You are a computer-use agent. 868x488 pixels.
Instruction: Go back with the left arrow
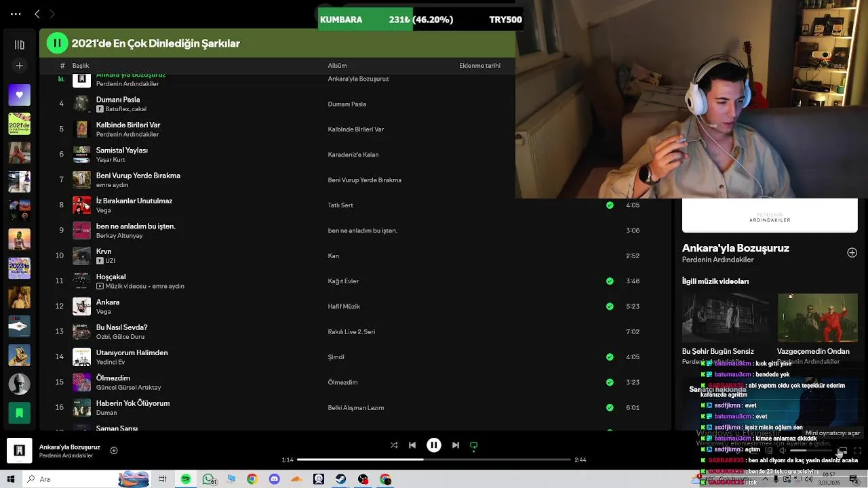[x=37, y=14]
